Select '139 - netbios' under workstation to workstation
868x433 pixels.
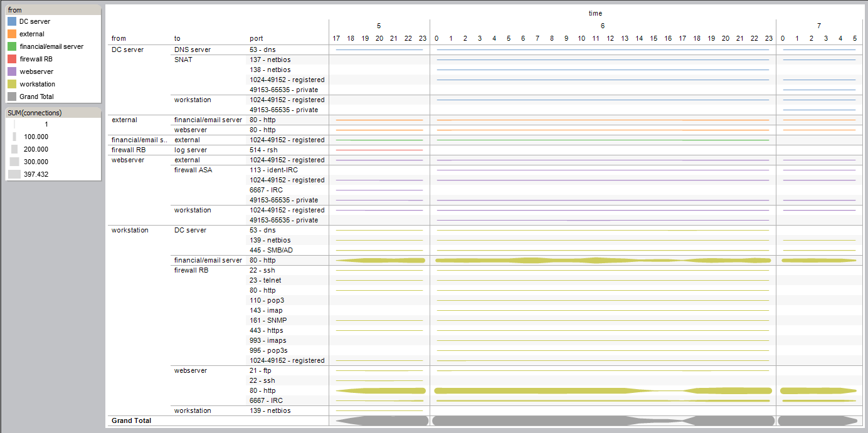point(270,410)
